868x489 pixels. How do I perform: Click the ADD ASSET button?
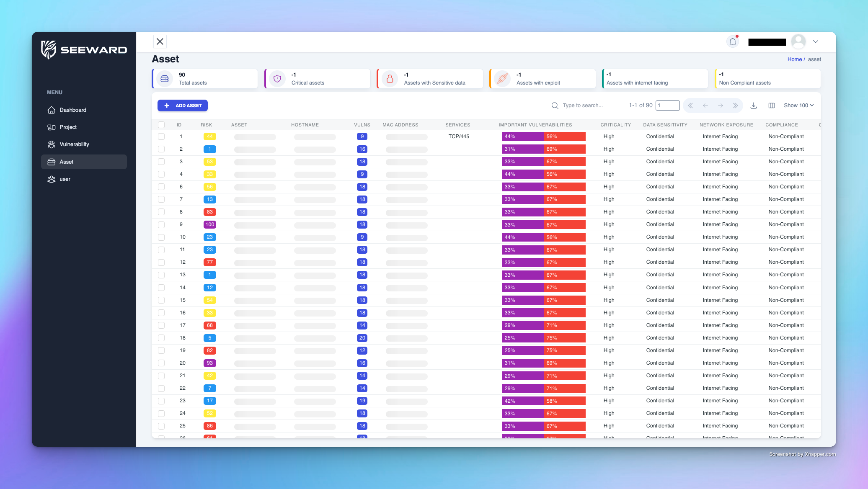coord(183,106)
